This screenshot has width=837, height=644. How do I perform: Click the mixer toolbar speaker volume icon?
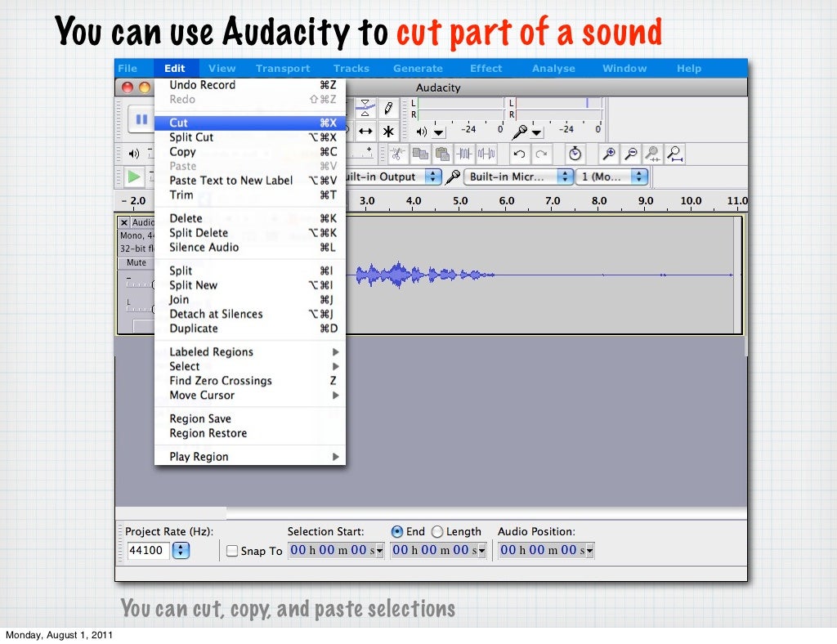click(x=134, y=154)
